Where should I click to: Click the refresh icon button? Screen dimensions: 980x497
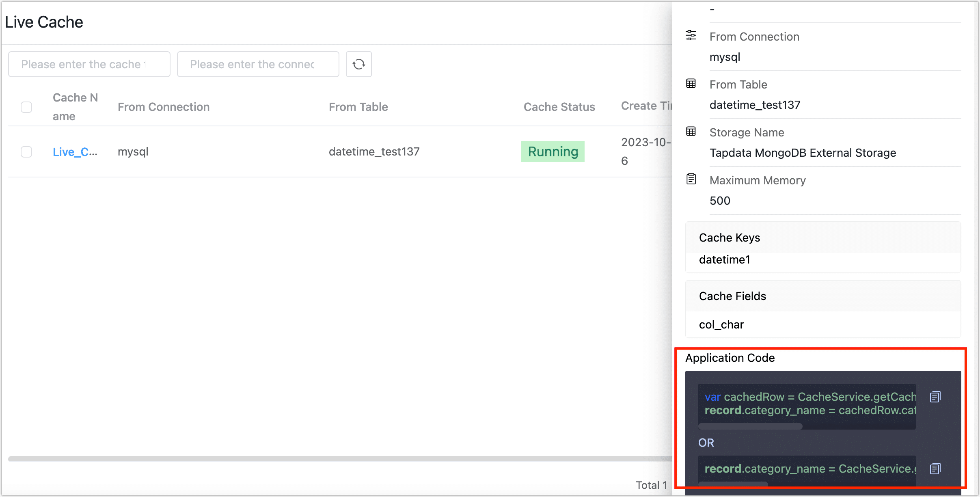[358, 64]
